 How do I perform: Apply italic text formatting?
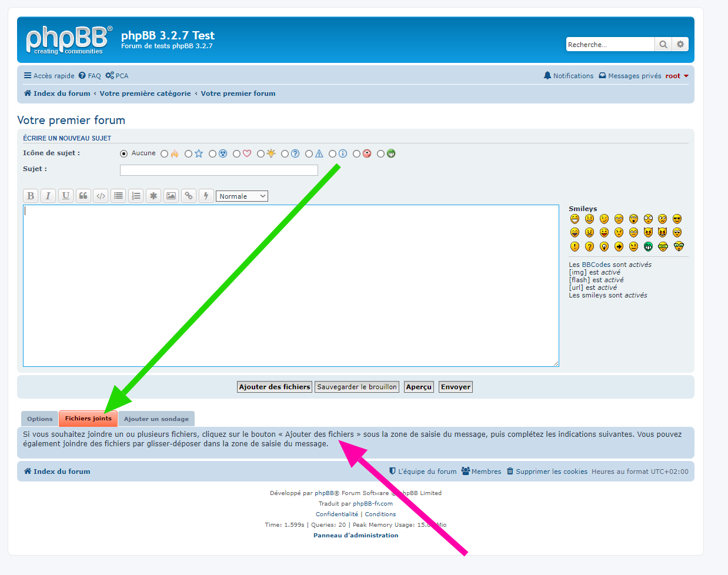click(48, 196)
